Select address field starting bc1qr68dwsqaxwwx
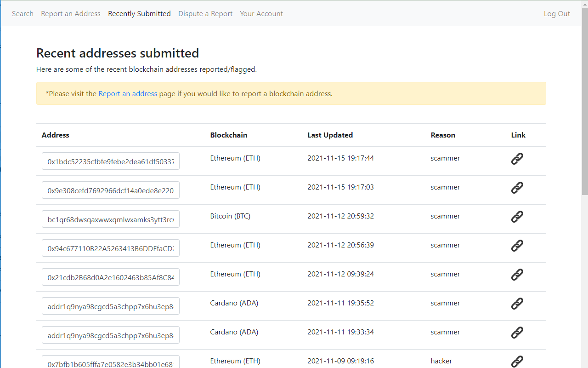The image size is (588, 368). click(x=111, y=219)
